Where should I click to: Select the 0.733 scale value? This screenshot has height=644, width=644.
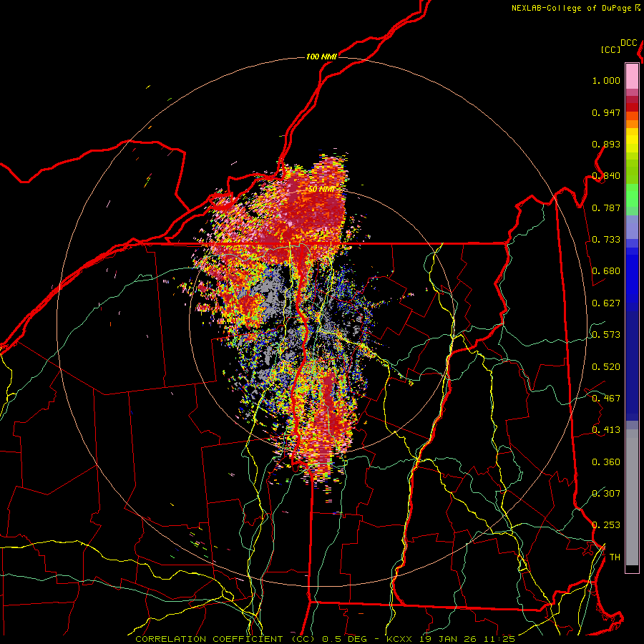click(x=606, y=240)
